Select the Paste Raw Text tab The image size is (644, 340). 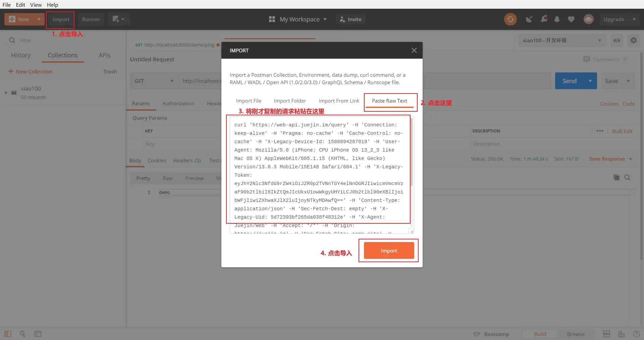click(389, 101)
